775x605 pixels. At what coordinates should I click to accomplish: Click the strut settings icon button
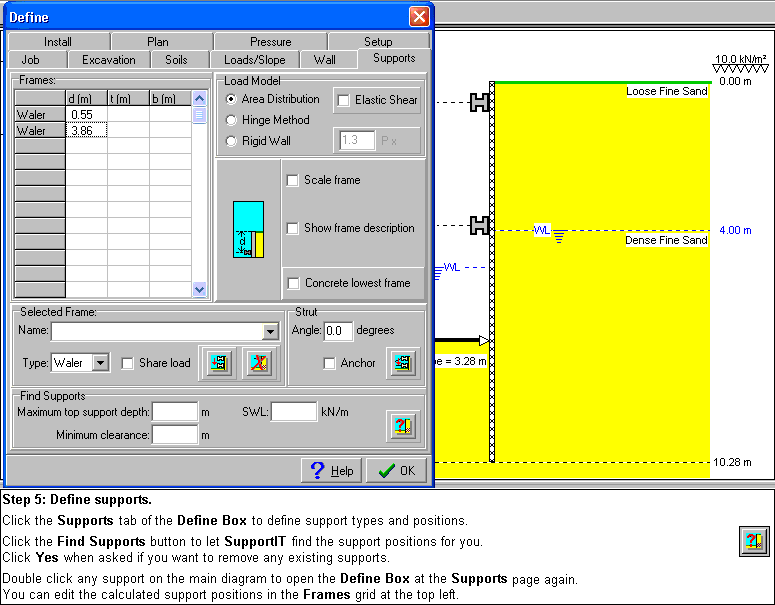[402, 363]
